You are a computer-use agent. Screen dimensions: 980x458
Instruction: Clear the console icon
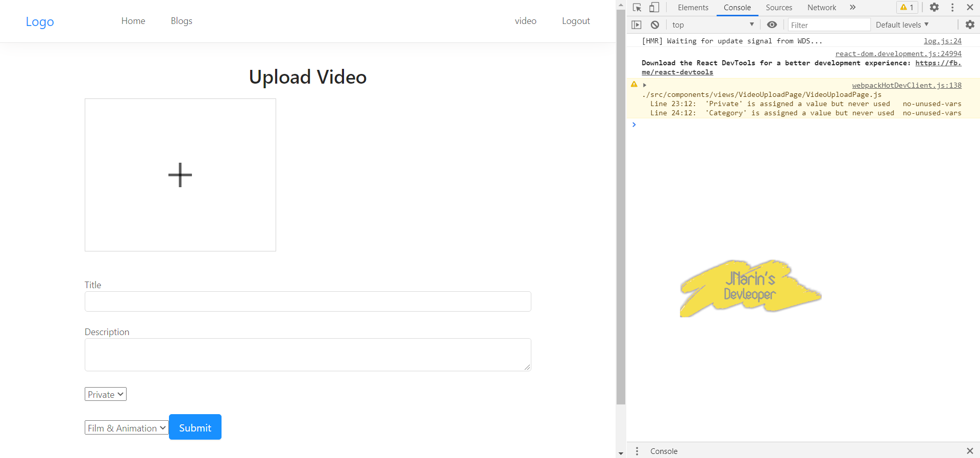click(655, 24)
